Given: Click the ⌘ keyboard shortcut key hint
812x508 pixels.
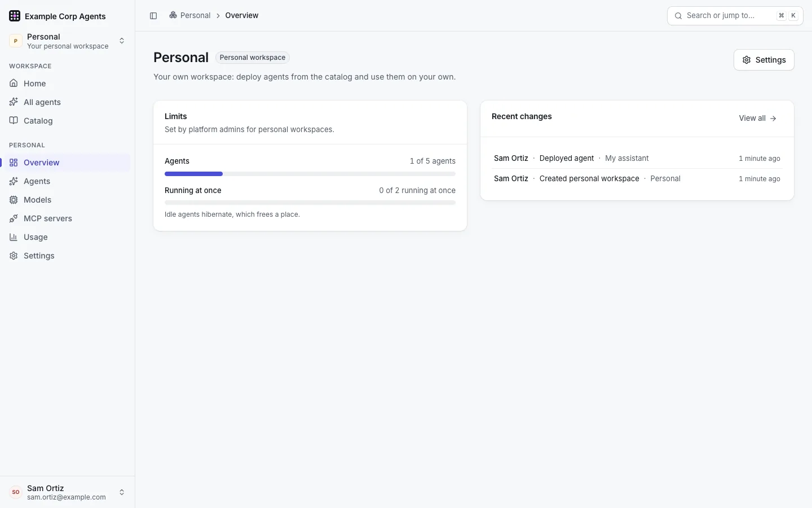Looking at the screenshot, I should [782, 16].
